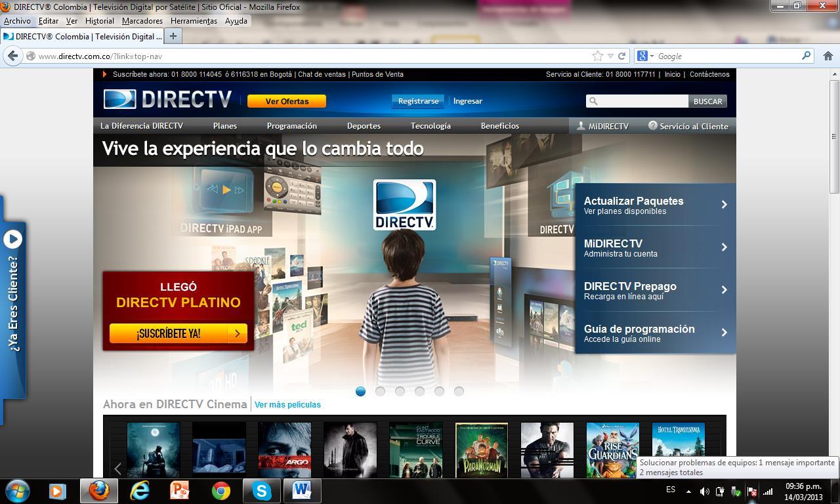This screenshot has width=840, height=504.
Task: Open the Firefox home page icon
Action: pos(828,56)
